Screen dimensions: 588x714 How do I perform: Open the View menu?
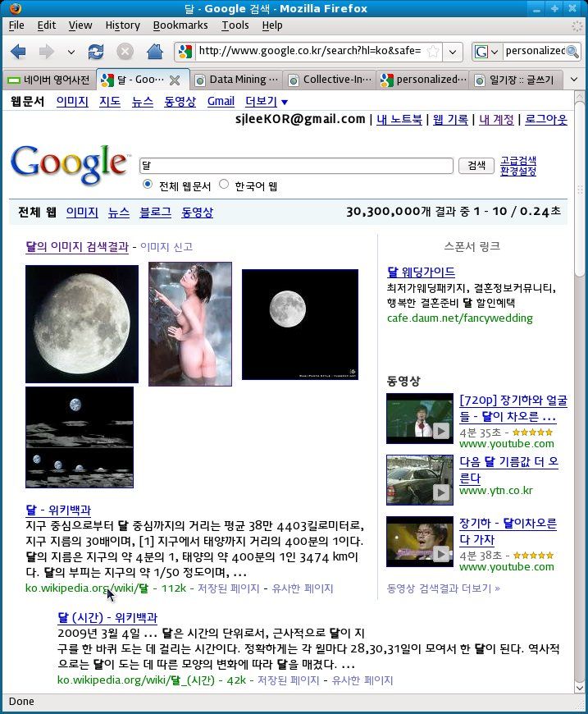(80, 25)
